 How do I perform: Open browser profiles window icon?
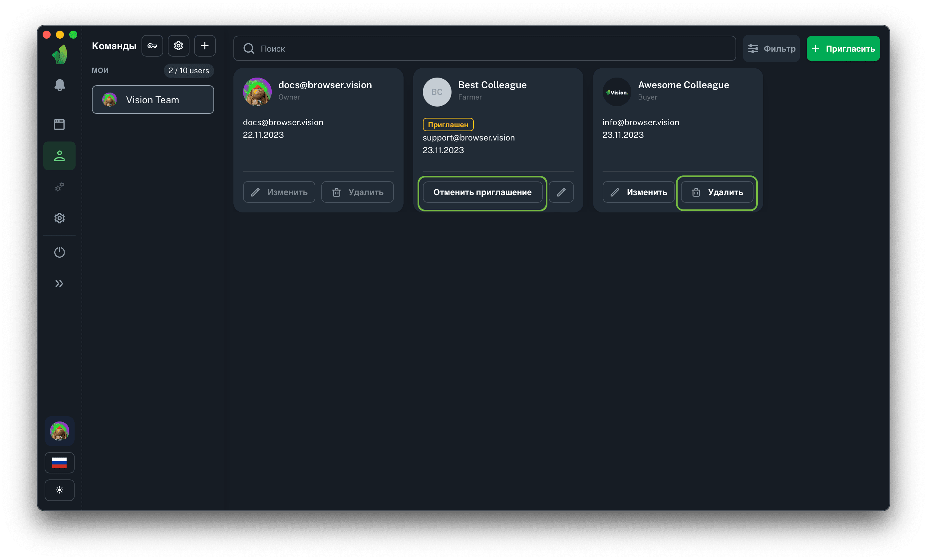(x=60, y=125)
